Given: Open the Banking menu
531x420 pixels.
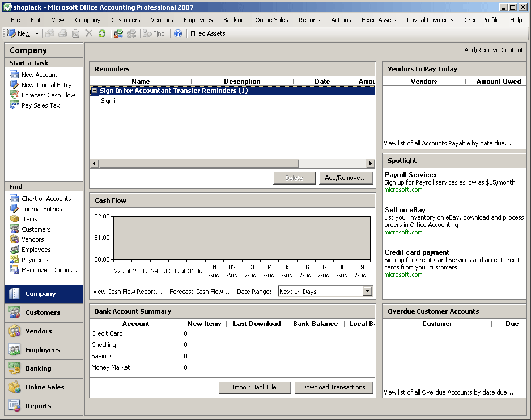Looking at the screenshot, I should click(233, 20).
